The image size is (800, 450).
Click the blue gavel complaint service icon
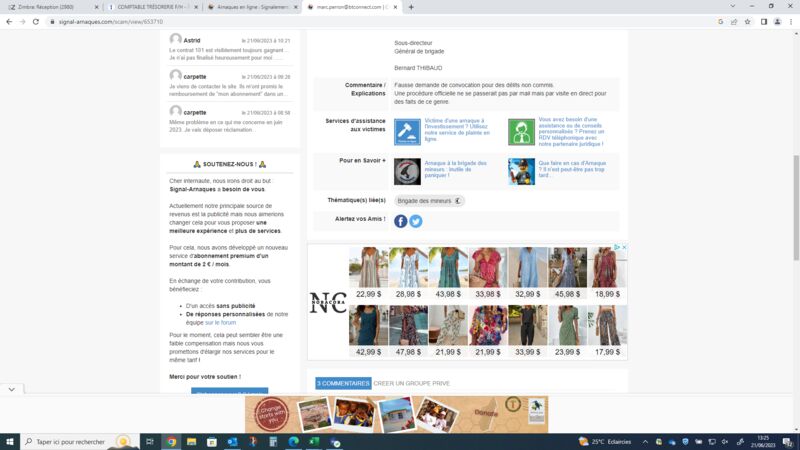coord(407,131)
